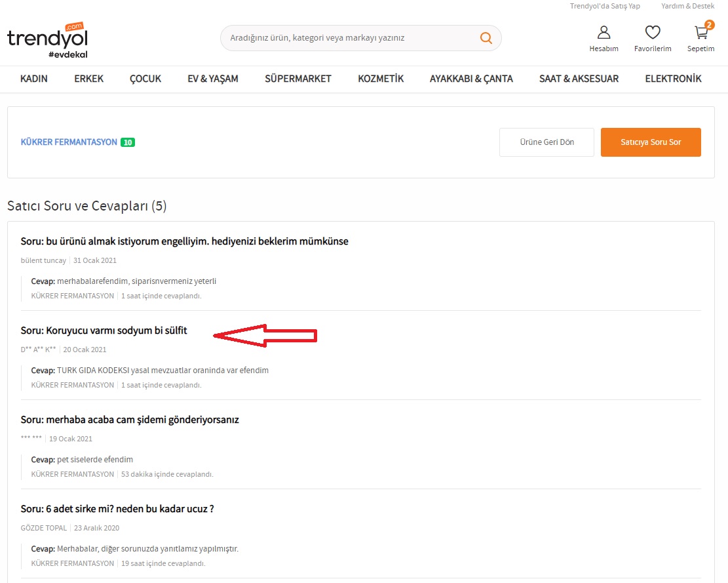Select question 6 adet sirke mi

coord(117,509)
